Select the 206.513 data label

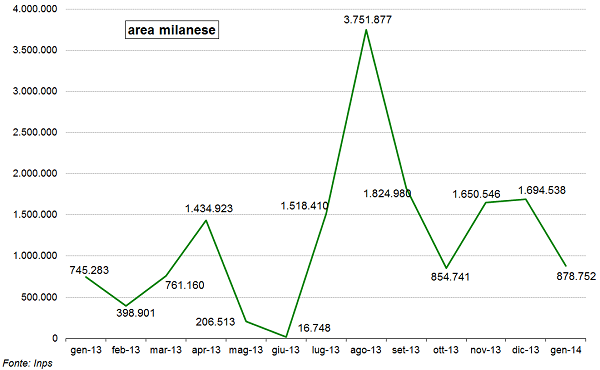pos(215,322)
